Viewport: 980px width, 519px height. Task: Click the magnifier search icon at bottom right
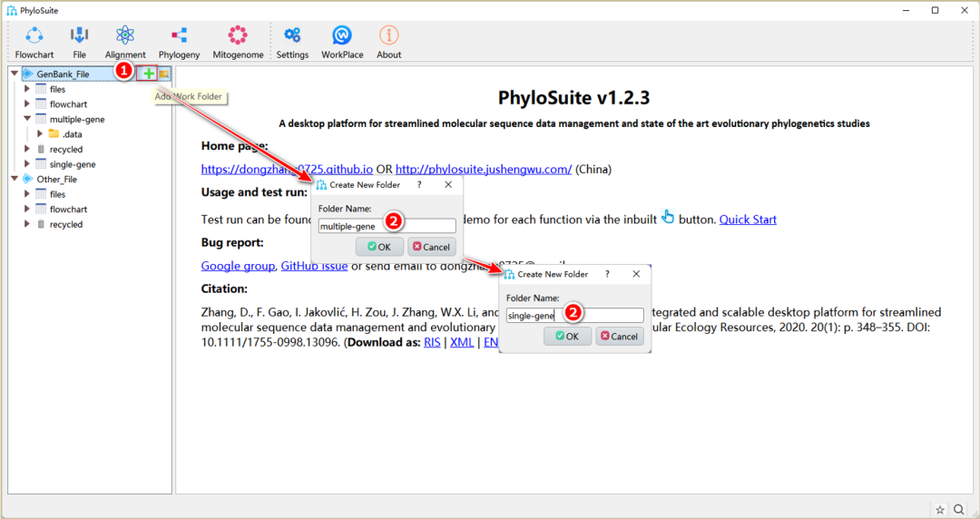click(x=959, y=510)
